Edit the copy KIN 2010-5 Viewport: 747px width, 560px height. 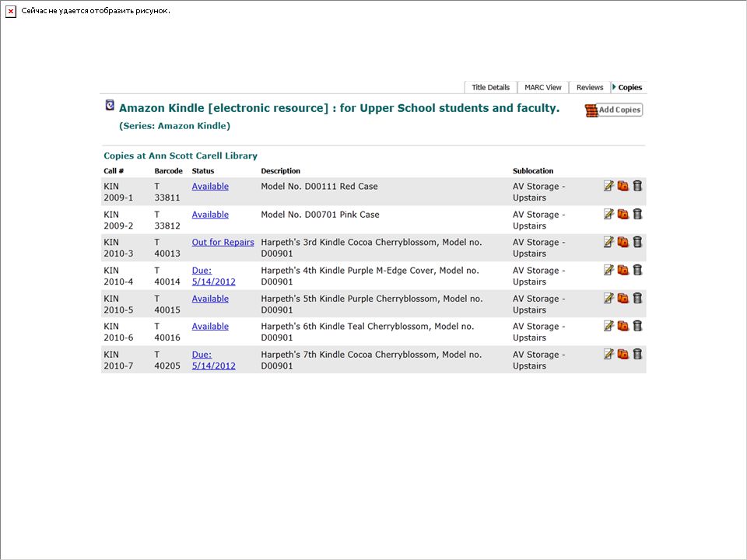click(x=608, y=298)
